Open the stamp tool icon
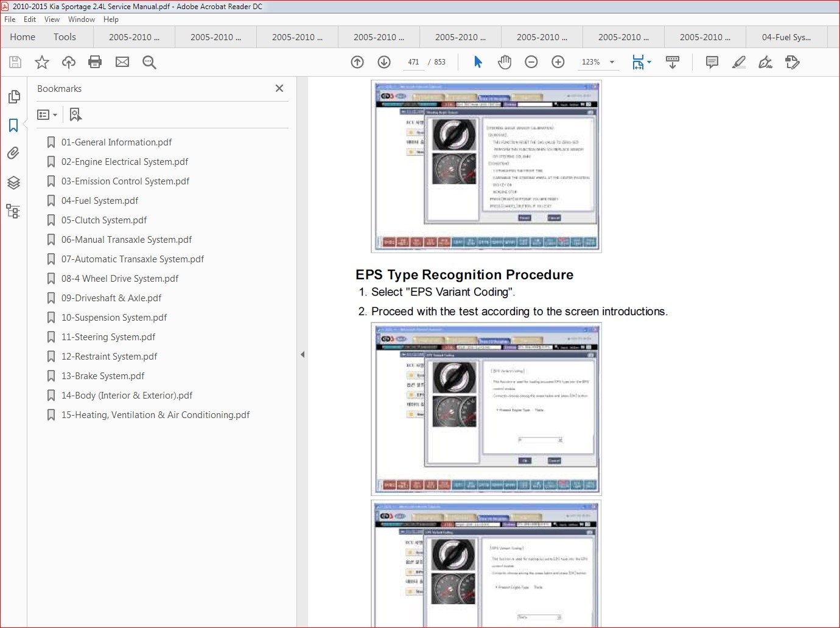This screenshot has width=840, height=628. (x=793, y=62)
